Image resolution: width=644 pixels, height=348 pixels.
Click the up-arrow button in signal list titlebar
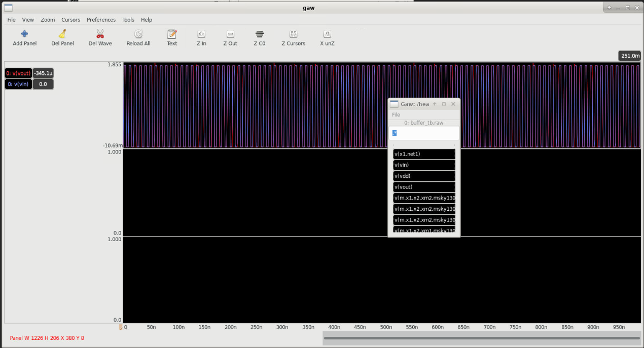tap(435, 104)
